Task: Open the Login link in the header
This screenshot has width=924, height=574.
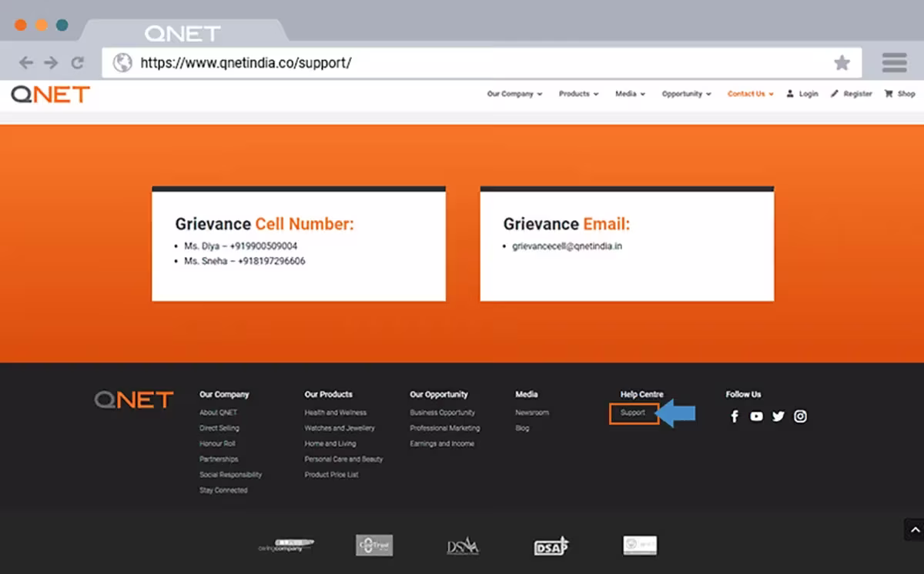Action: [802, 94]
